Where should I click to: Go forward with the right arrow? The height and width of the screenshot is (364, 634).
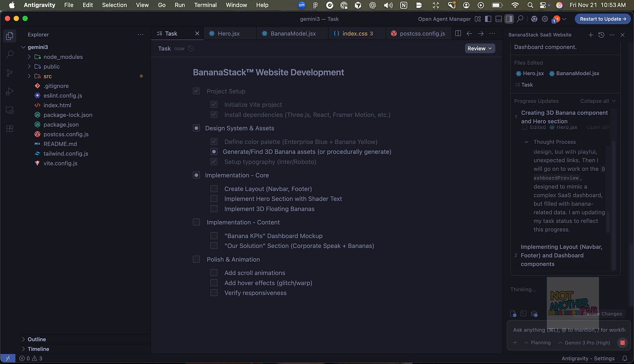481,33
